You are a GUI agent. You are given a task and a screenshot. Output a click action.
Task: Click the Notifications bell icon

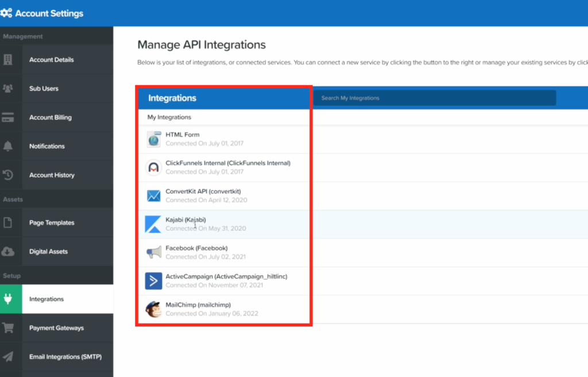click(8, 146)
